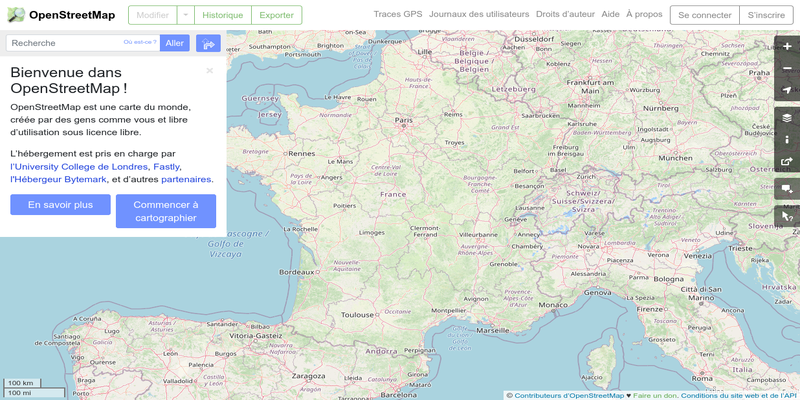
Task: Open the Modifier dropdown arrow
Action: [x=186, y=15]
